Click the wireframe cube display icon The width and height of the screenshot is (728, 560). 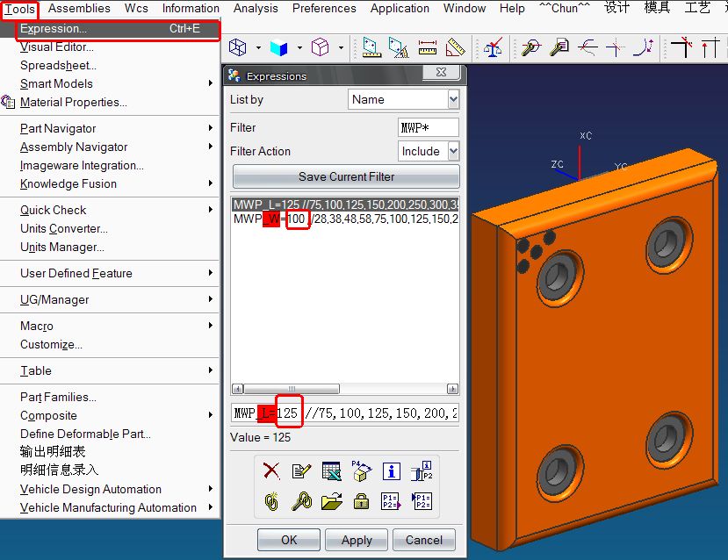click(238, 47)
